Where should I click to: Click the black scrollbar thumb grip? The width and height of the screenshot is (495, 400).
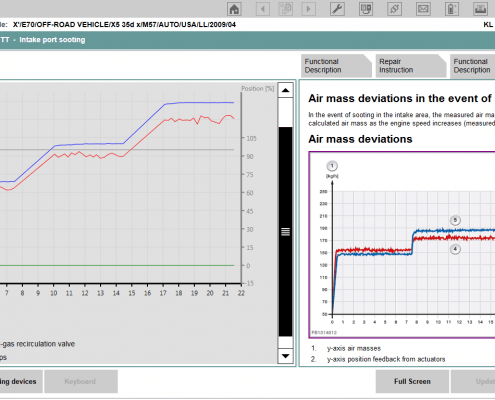pos(285,232)
